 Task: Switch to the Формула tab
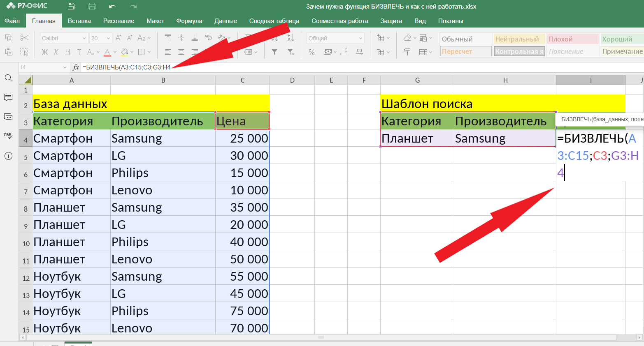[x=189, y=21]
